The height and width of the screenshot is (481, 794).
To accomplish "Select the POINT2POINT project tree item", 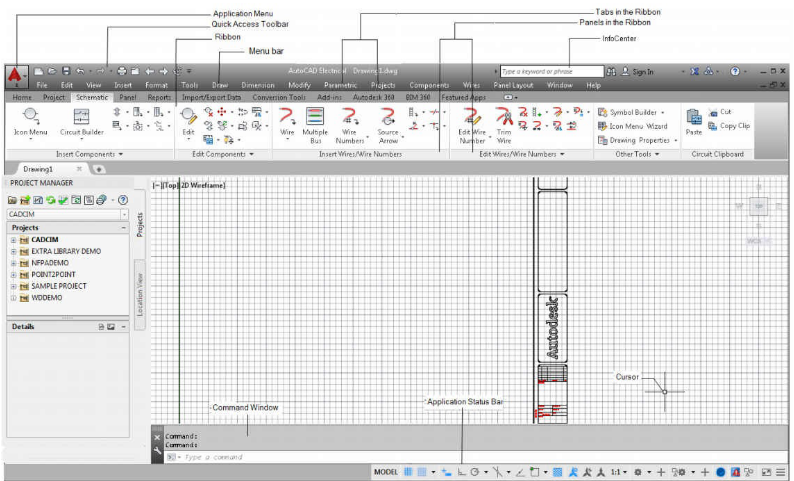I will pos(53,275).
